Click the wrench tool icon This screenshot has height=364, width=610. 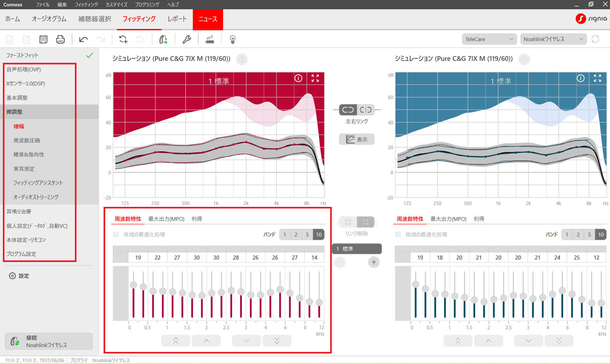pyautogui.click(x=186, y=39)
